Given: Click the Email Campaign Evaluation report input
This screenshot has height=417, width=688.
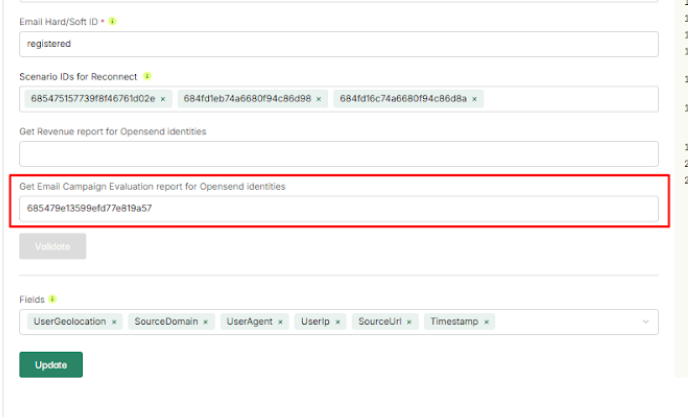Looking at the screenshot, I should 338,209.
